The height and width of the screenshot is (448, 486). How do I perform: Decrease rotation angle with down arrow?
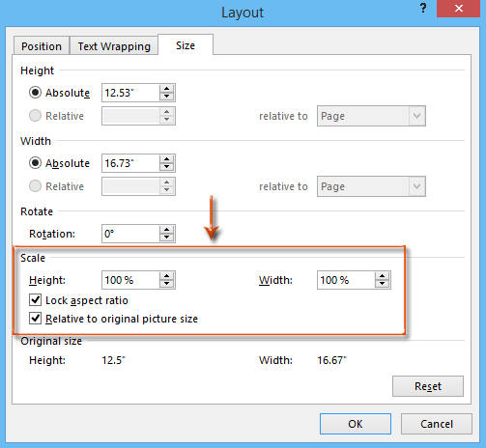tap(166, 238)
